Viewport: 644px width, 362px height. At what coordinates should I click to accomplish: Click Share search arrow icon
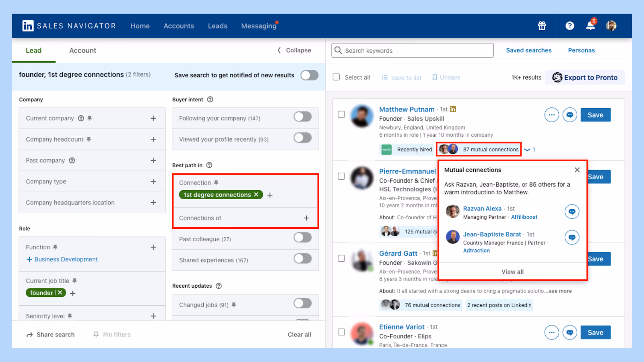30,335
